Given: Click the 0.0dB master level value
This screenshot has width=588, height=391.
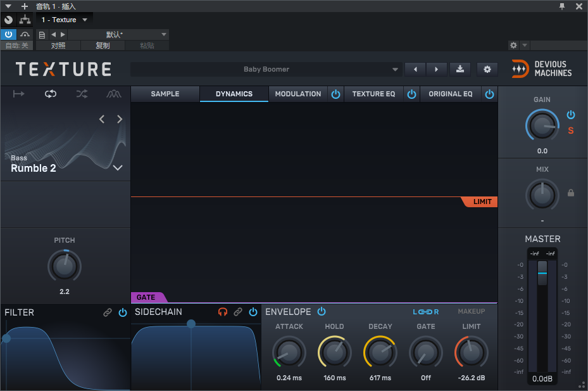Looking at the screenshot, I should click(542, 378).
